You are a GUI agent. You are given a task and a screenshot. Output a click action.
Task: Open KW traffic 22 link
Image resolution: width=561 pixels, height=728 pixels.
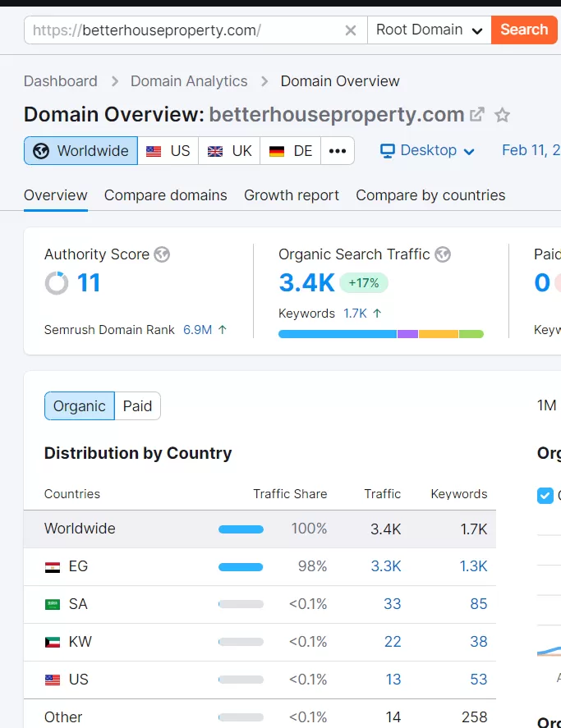(x=393, y=642)
